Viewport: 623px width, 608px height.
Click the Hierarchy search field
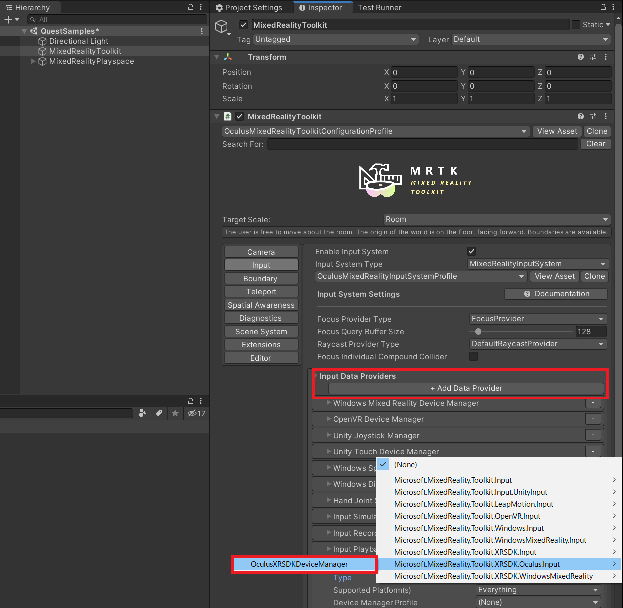[x=117, y=19]
